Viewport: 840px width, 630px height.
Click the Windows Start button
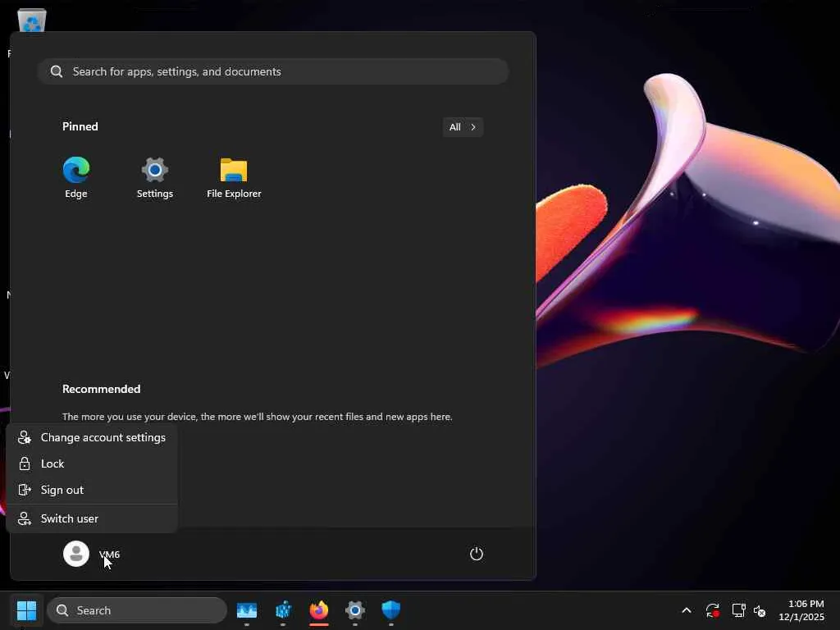[x=27, y=610]
